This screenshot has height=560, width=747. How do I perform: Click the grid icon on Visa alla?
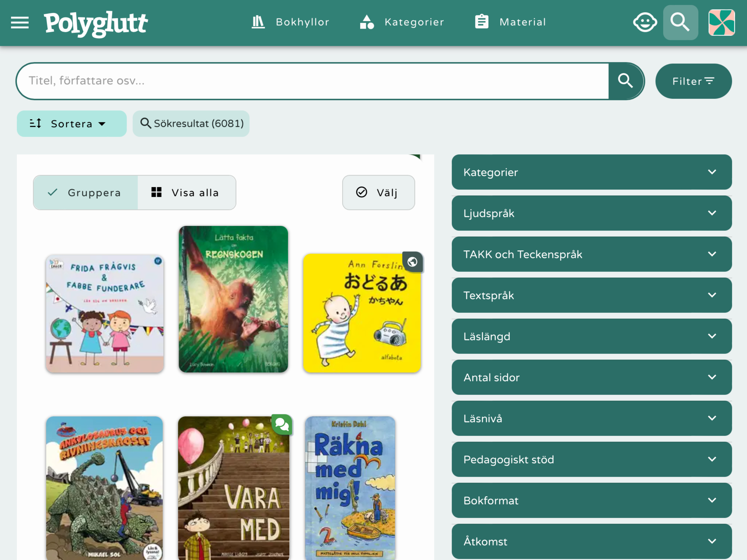pyautogui.click(x=156, y=192)
